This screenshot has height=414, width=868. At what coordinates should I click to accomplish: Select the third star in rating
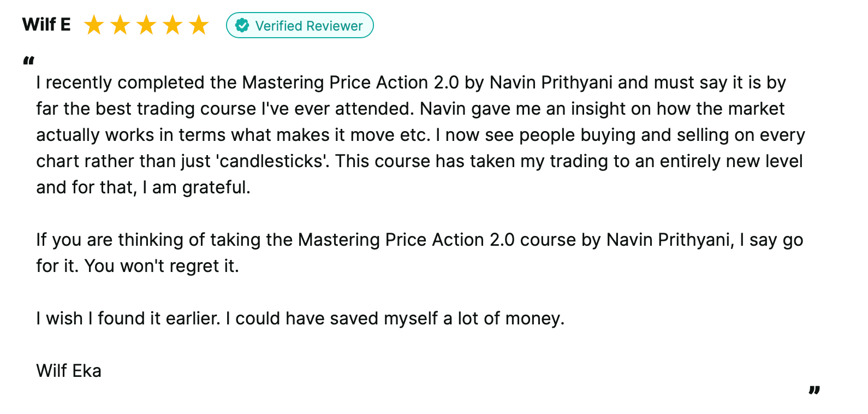click(x=146, y=25)
